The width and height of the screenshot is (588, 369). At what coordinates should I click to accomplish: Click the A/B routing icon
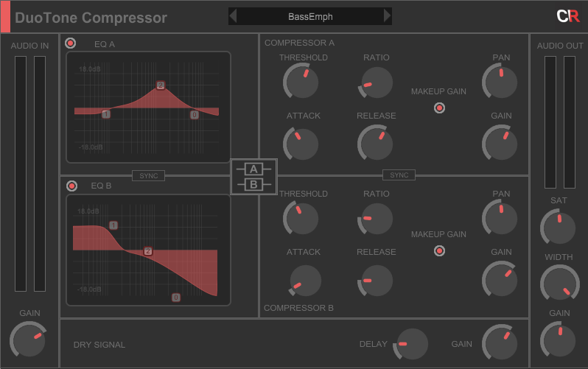tap(253, 177)
